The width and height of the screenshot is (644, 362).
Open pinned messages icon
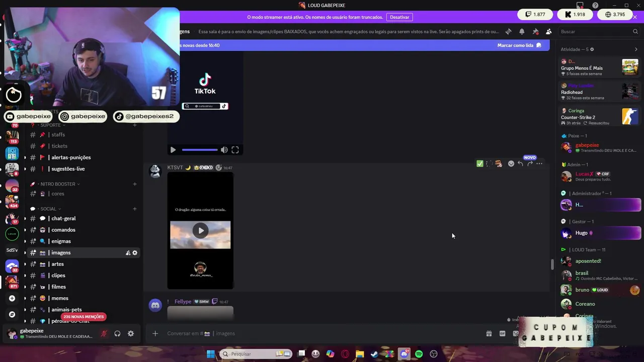(x=535, y=31)
